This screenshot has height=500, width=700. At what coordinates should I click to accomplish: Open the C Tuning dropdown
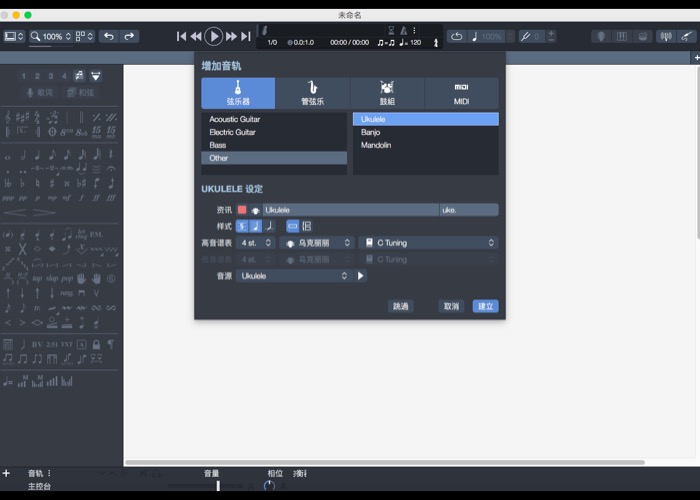(428, 243)
